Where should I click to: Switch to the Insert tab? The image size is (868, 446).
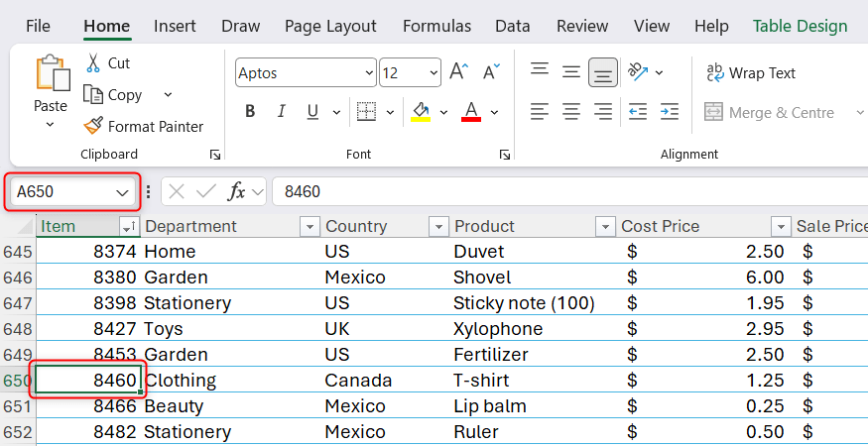coord(175,26)
